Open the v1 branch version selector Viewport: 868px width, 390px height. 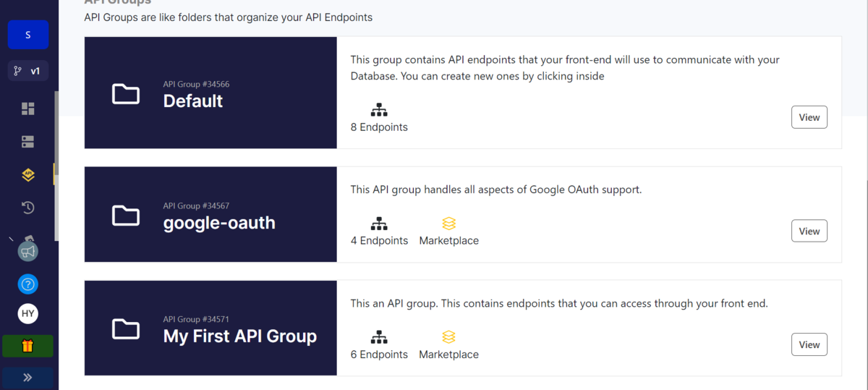click(x=28, y=71)
